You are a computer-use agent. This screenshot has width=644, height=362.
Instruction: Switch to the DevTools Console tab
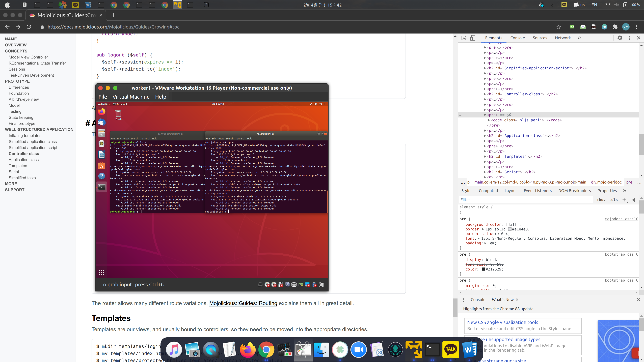tap(518, 38)
